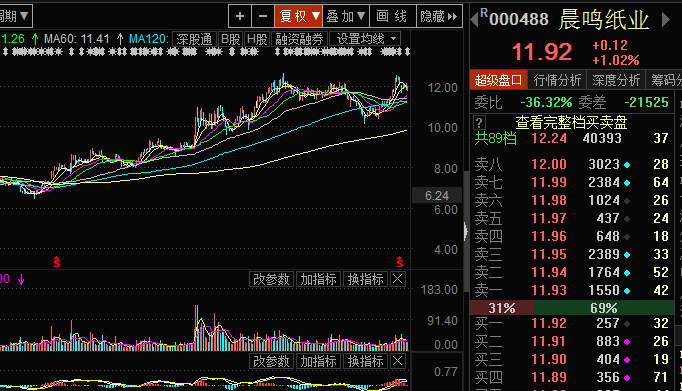Close the volume indicator panel with X
The width and height of the screenshot is (682, 391).
coord(398,279)
